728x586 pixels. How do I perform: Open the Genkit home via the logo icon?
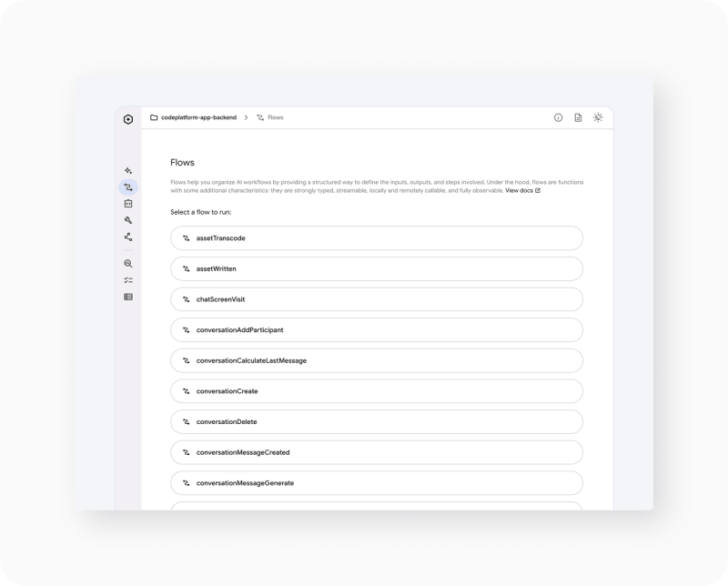click(128, 118)
